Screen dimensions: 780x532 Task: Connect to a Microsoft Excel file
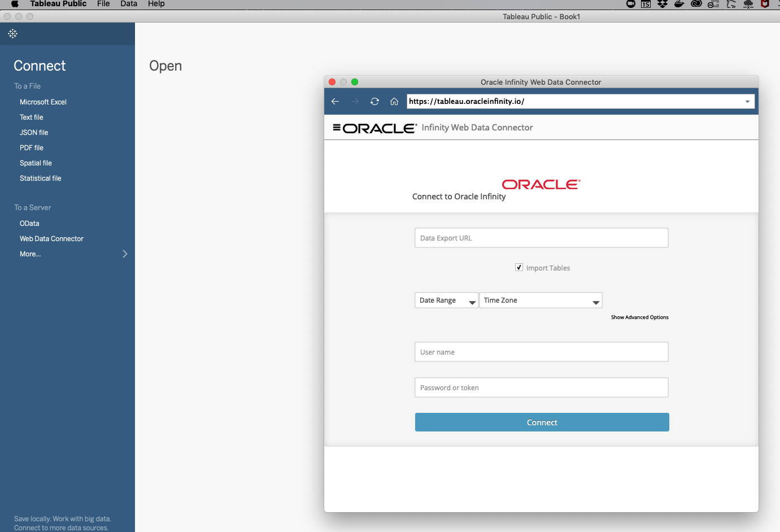43,102
